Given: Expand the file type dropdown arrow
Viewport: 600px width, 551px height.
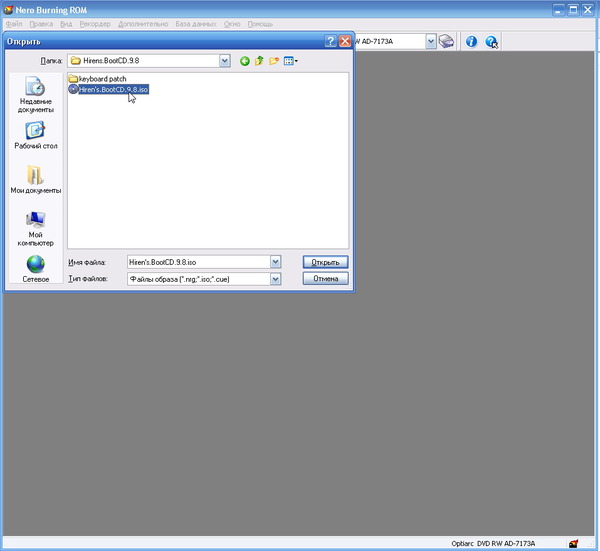Looking at the screenshot, I should coord(276,279).
